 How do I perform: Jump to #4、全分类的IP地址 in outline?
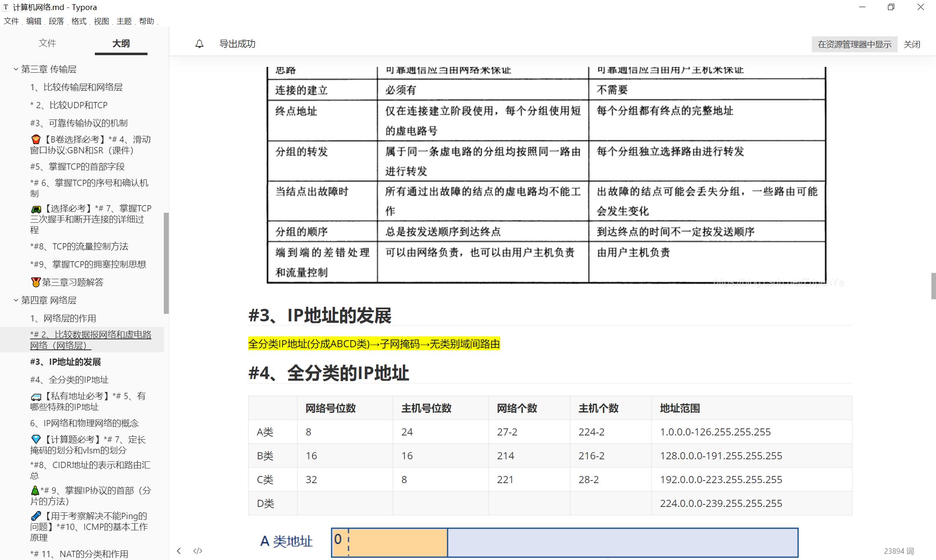click(x=69, y=380)
